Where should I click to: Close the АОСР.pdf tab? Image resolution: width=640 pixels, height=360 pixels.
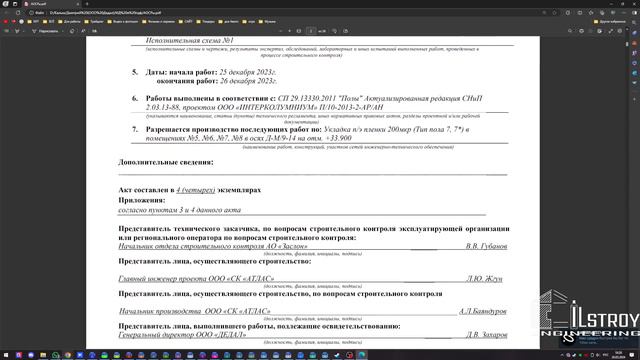coord(78,4)
